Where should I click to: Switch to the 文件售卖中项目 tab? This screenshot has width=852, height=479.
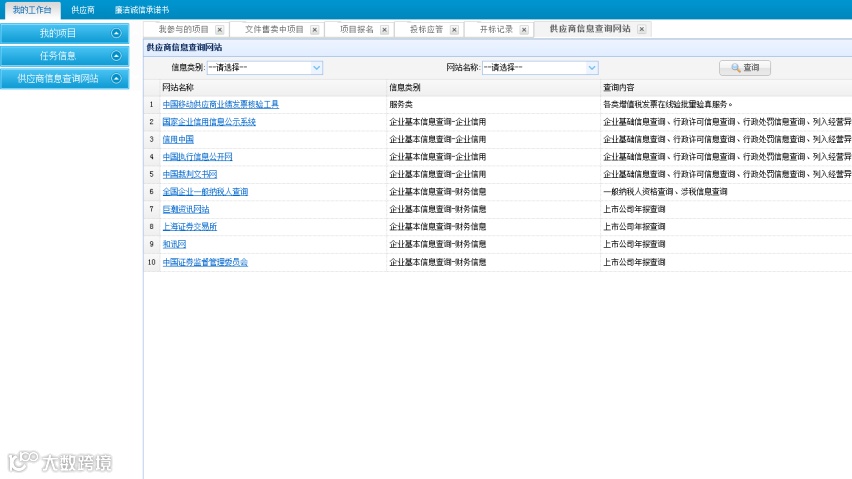tap(274, 29)
